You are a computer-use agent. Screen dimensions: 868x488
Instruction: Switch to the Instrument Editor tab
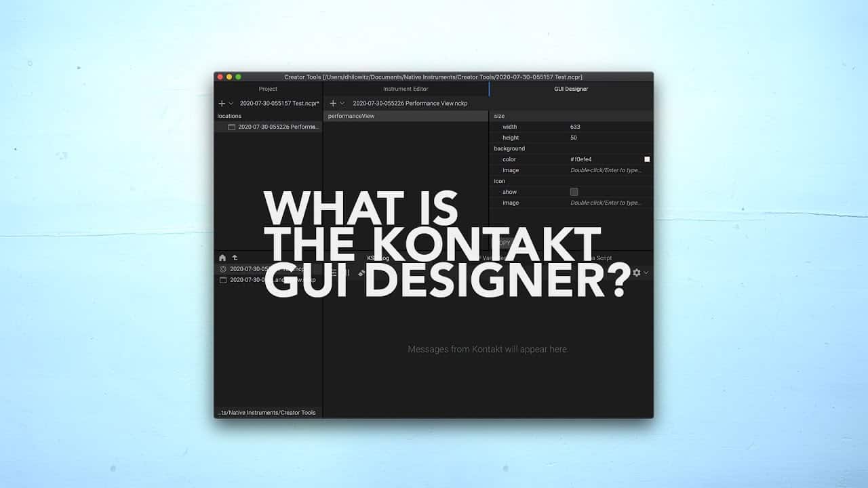(x=406, y=89)
